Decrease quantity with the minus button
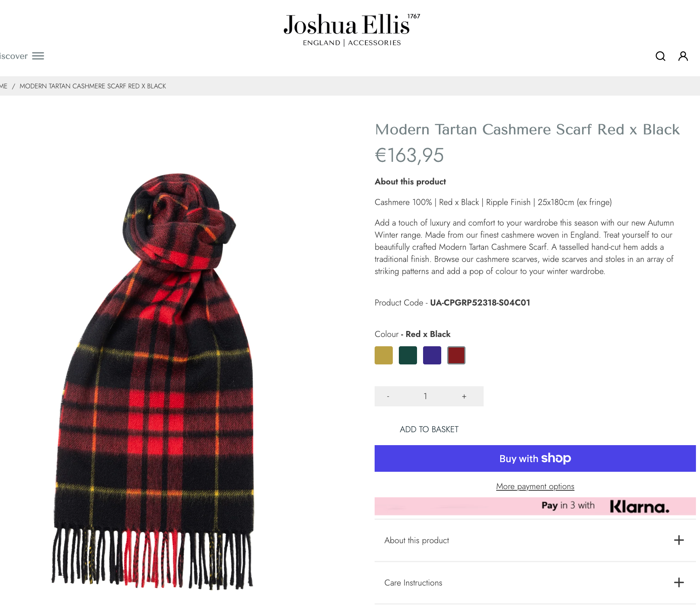 coord(388,396)
